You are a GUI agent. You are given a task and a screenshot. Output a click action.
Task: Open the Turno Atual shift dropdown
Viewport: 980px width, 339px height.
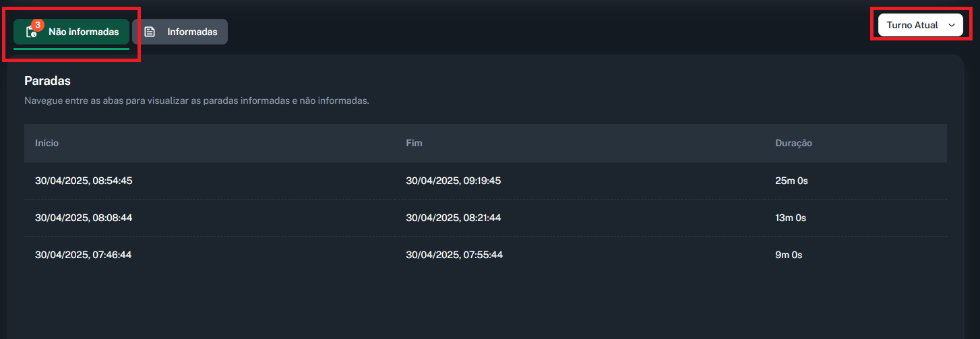point(919,25)
